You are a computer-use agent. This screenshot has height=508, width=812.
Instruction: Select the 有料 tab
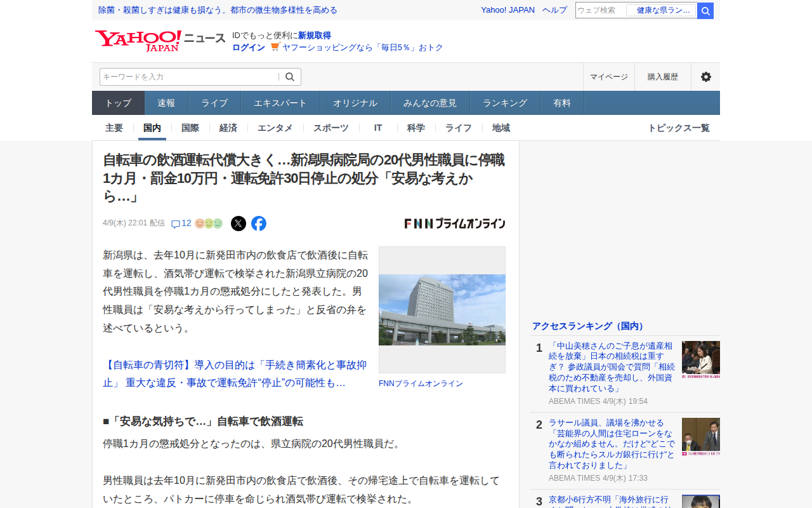562,103
